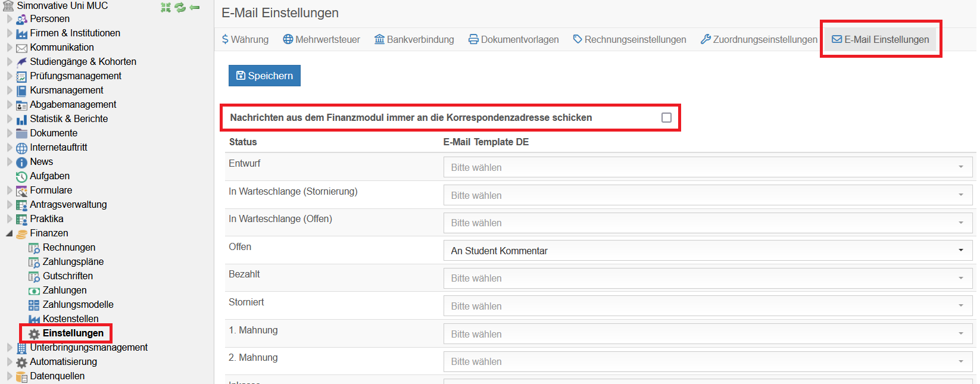Image resolution: width=980 pixels, height=384 pixels.
Task: Click the university building icon beside Simonvative Uni MUC
Action: click(x=8, y=6)
